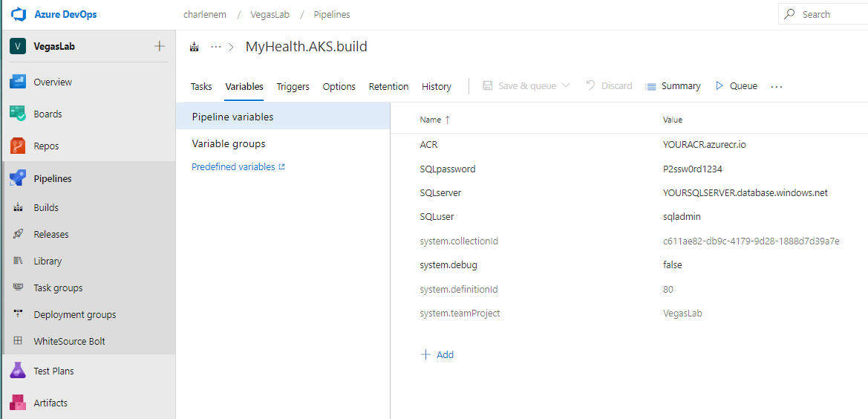Open the Repos icon in sidebar

click(18, 146)
